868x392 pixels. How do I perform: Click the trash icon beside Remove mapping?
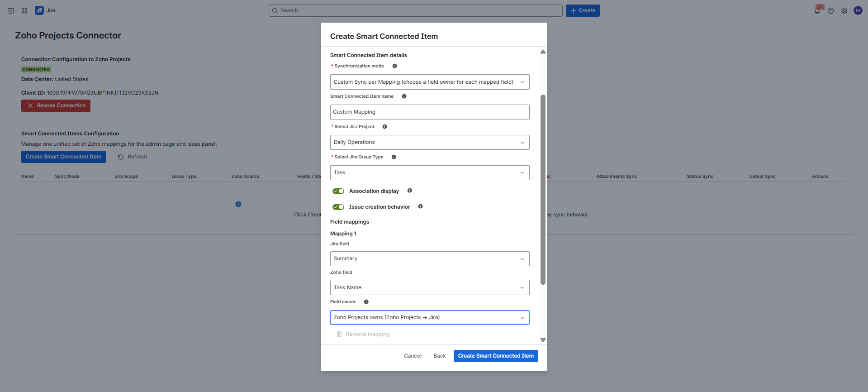[339, 334]
